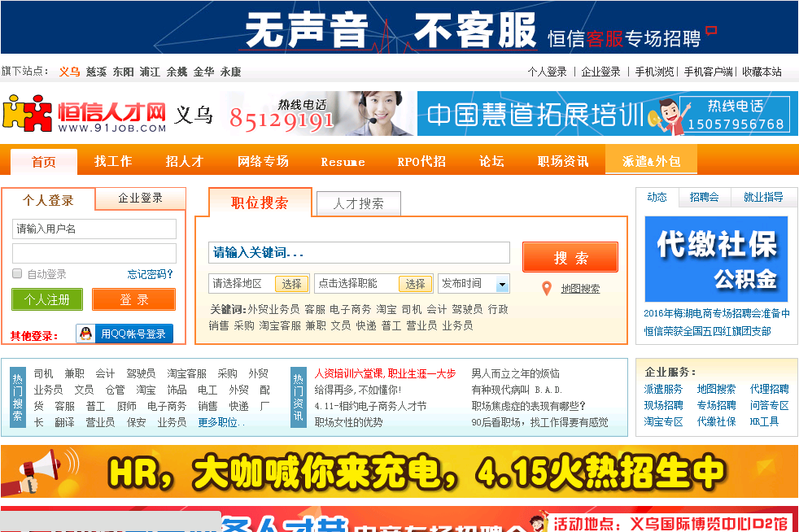Focus the 请输入用户名 field
Viewport: 799px width, 532px height.
coord(94,229)
